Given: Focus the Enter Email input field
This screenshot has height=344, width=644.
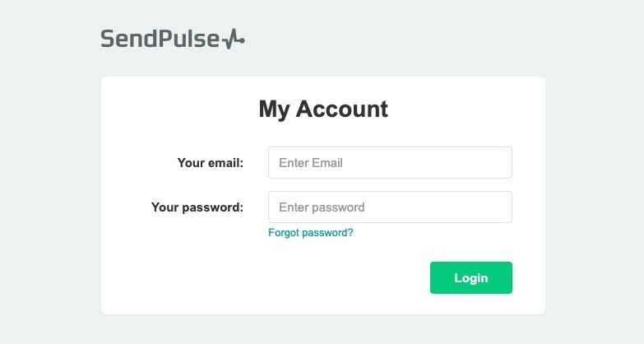Looking at the screenshot, I should 390,162.
